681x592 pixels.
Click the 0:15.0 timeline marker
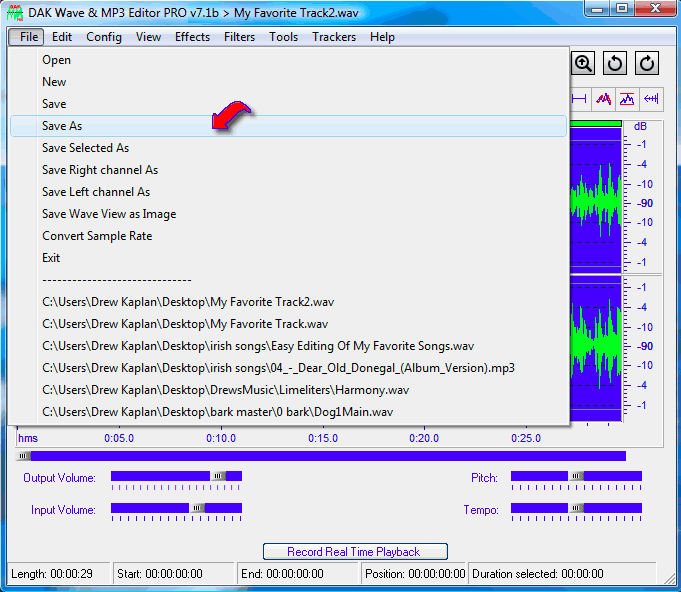pyautogui.click(x=323, y=438)
